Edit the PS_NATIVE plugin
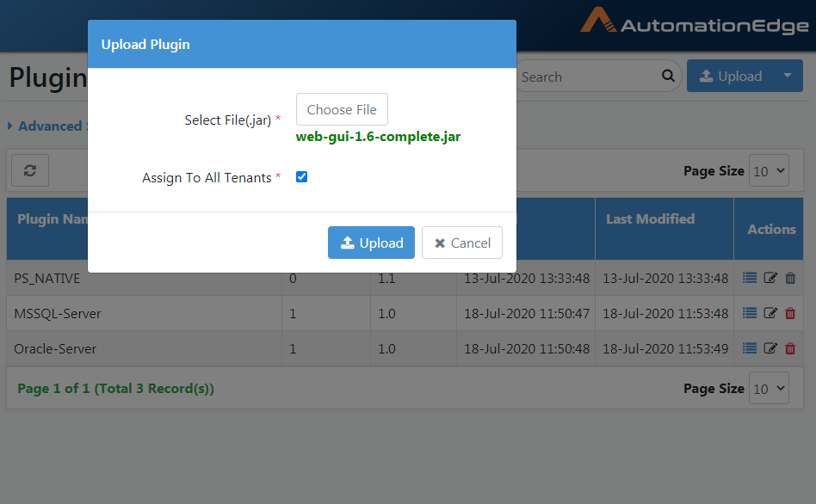Screen dimensions: 816x504 770,278
